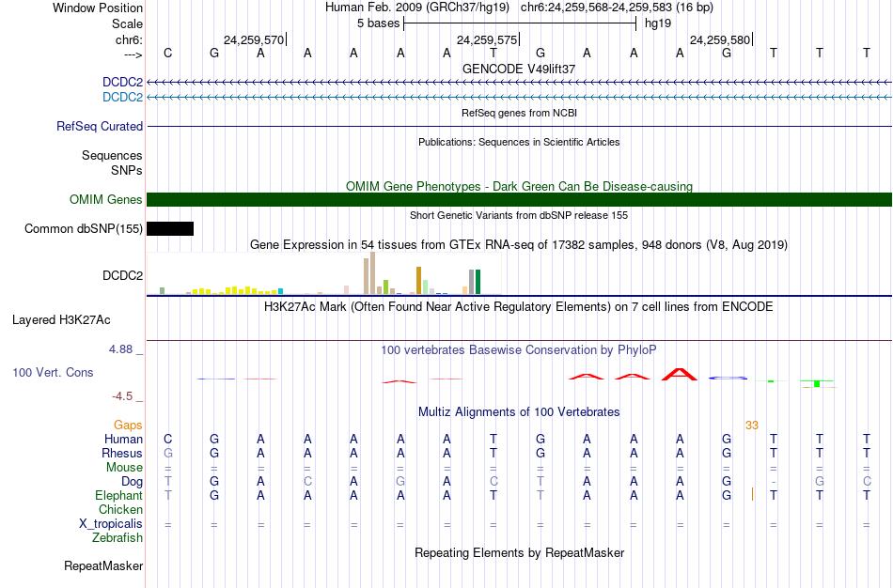Click the 24,259,575 position label
Image resolution: width=893 pixels, height=588 pixels.
tap(487, 39)
